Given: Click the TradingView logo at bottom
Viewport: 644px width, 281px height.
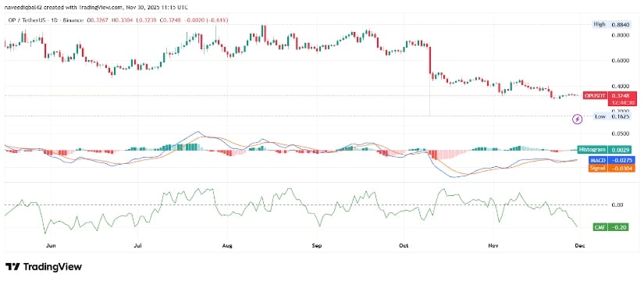Looking at the screenshot, I should tap(44, 267).
